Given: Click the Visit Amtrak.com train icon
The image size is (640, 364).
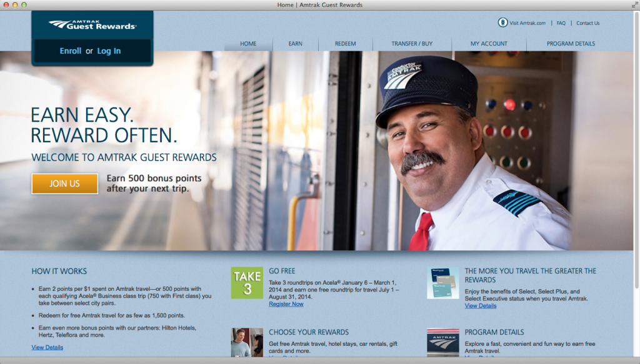Looking at the screenshot, I should pos(502,23).
